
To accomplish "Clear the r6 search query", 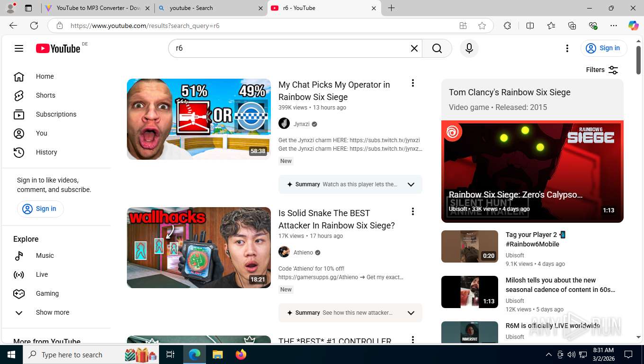I will tap(414, 48).
